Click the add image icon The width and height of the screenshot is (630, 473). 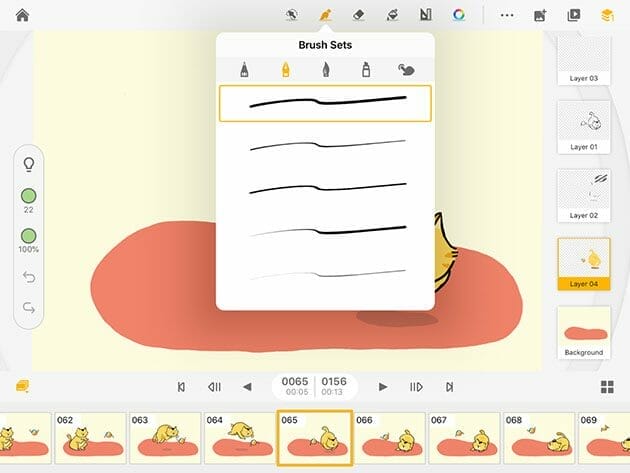[540, 15]
